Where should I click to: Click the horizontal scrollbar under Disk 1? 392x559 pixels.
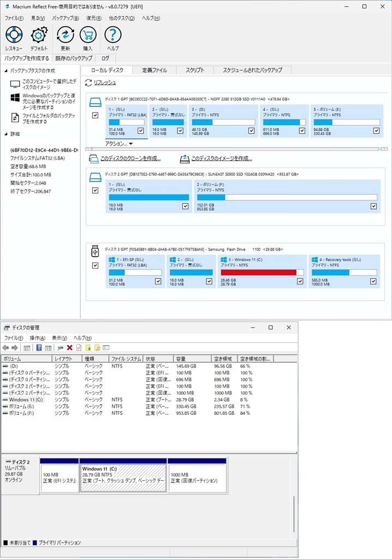tap(236, 149)
